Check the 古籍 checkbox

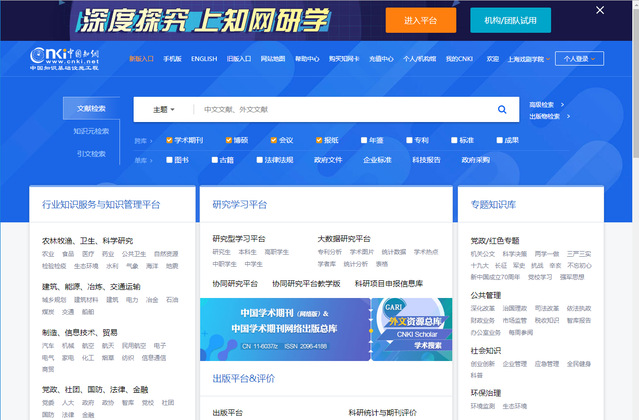(x=214, y=160)
